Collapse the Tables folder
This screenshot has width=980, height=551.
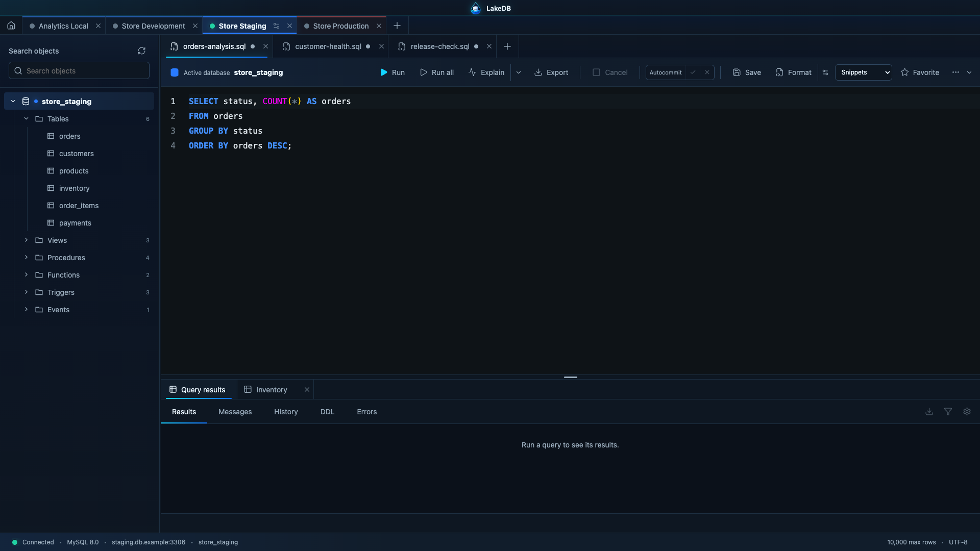point(26,119)
